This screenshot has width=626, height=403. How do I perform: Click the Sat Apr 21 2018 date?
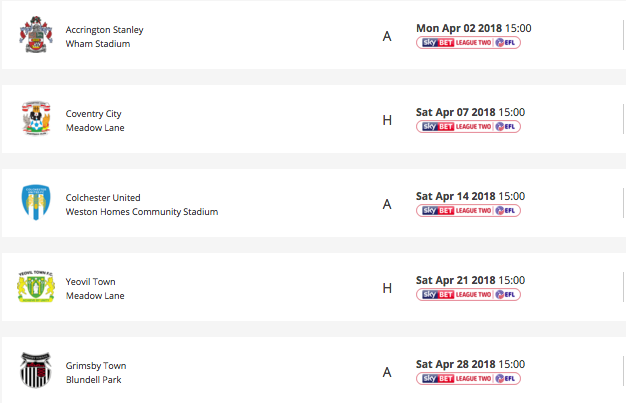[x=455, y=280]
